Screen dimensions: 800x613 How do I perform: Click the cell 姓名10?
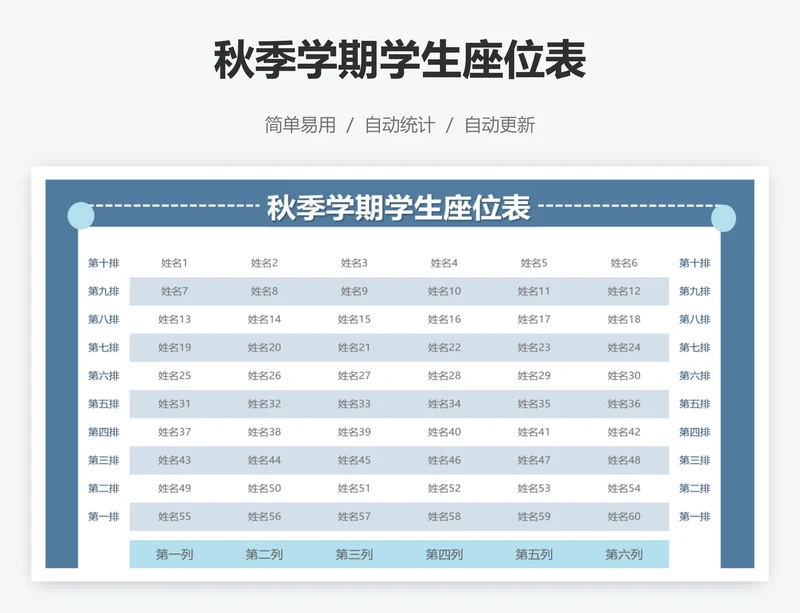click(x=444, y=291)
